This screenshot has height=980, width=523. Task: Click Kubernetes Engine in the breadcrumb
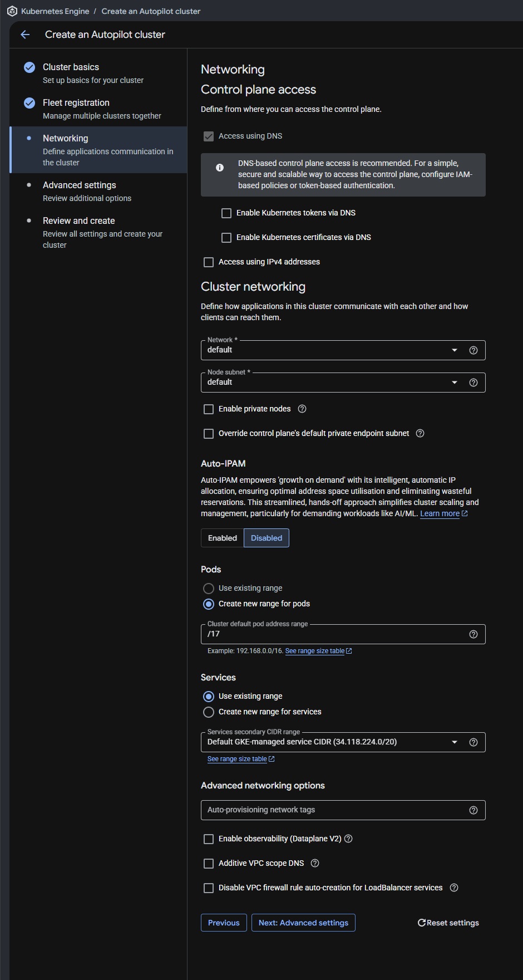(x=55, y=11)
